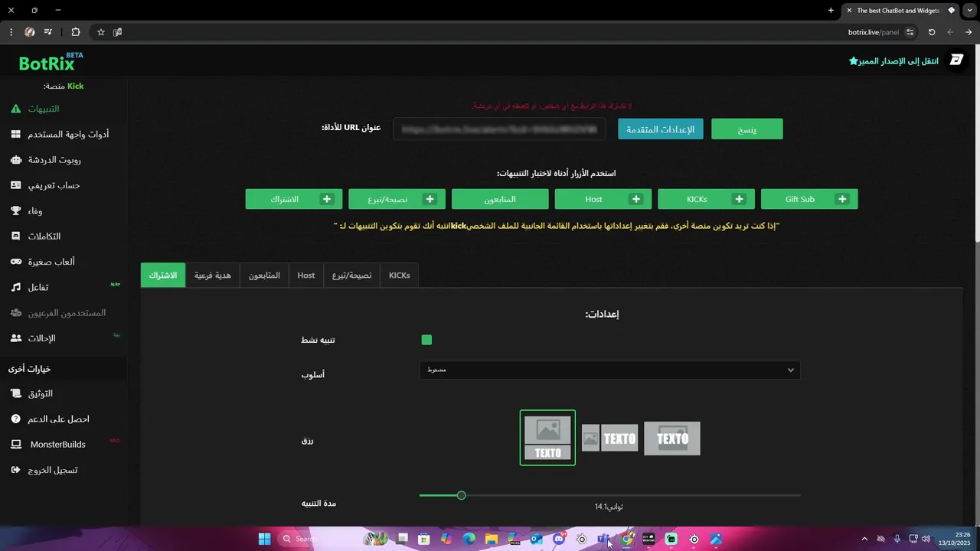The width and height of the screenshot is (980, 551).
Task: Open the التنبيهات alerts sidebar item
Action: click(x=44, y=109)
